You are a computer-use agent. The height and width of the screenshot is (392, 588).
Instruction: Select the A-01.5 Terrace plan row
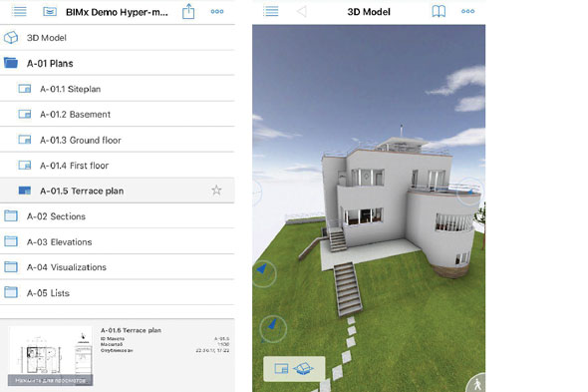coord(118,191)
